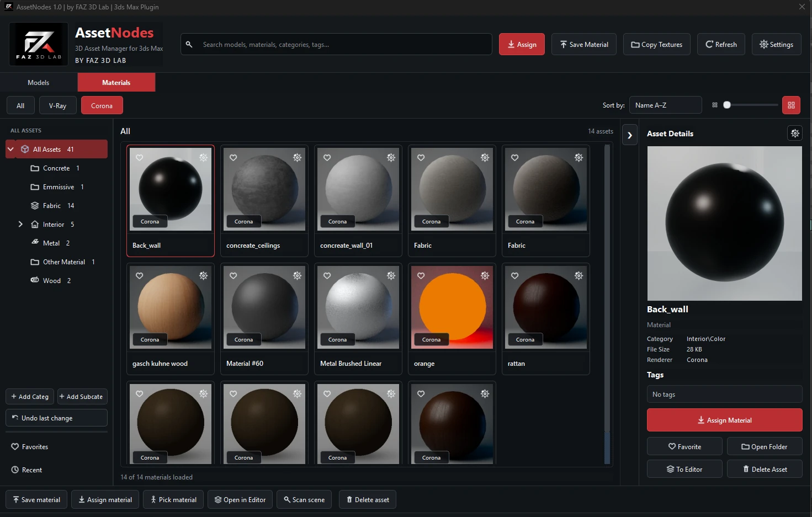The image size is (812, 517).
Task: Click the red Assign Material button
Action: click(725, 420)
